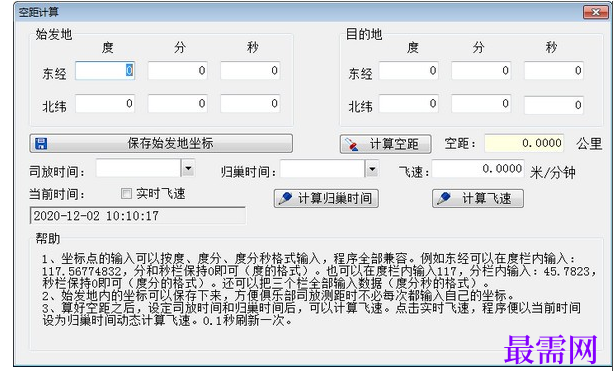616x381 pixels.
Task: Open the 归巢时间 dropdown arrow
Action: 372,169
